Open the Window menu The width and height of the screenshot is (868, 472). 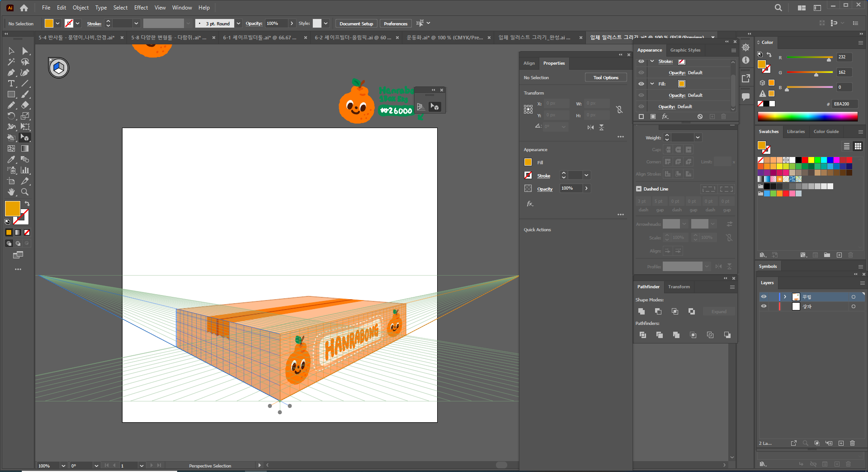tap(182, 8)
